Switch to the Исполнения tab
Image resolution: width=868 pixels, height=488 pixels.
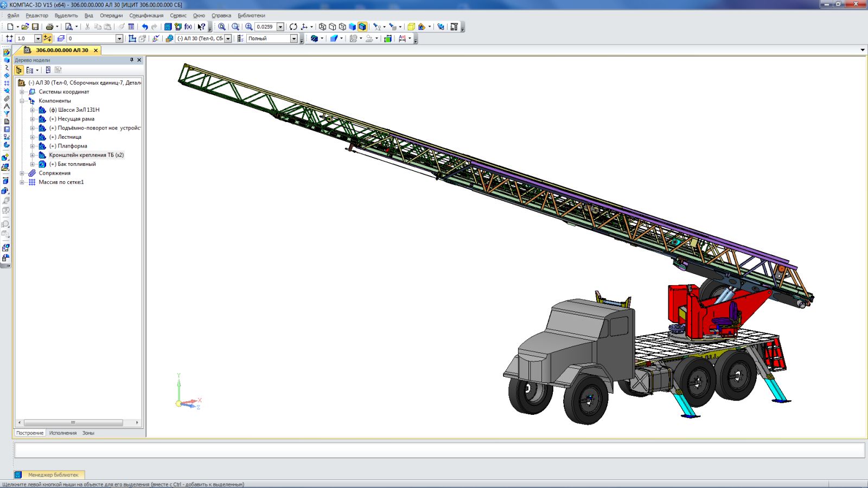click(x=63, y=433)
